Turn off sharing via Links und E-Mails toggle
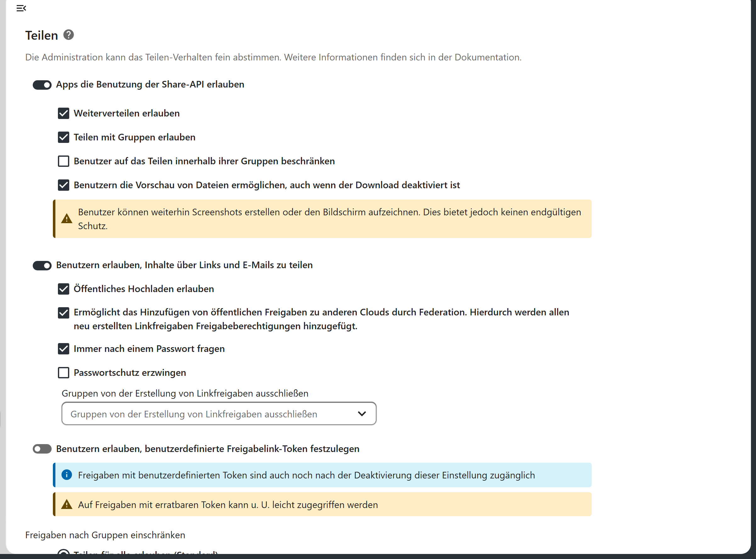 point(42,265)
